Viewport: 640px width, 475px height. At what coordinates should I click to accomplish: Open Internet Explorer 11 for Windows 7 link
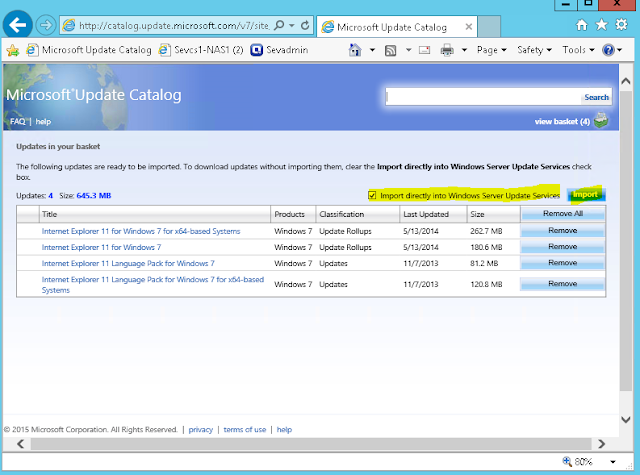coord(101,247)
